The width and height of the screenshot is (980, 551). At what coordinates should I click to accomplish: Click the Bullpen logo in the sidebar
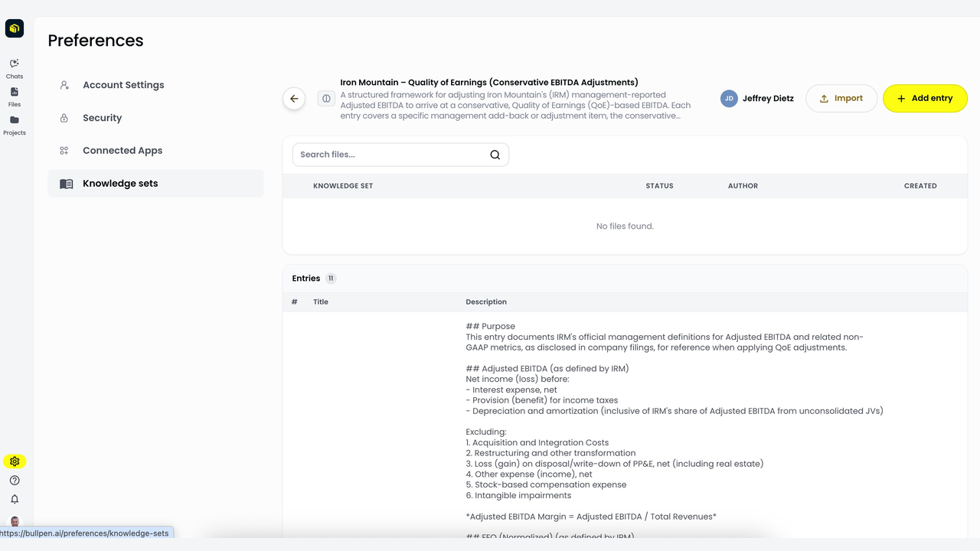click(15, 28)
